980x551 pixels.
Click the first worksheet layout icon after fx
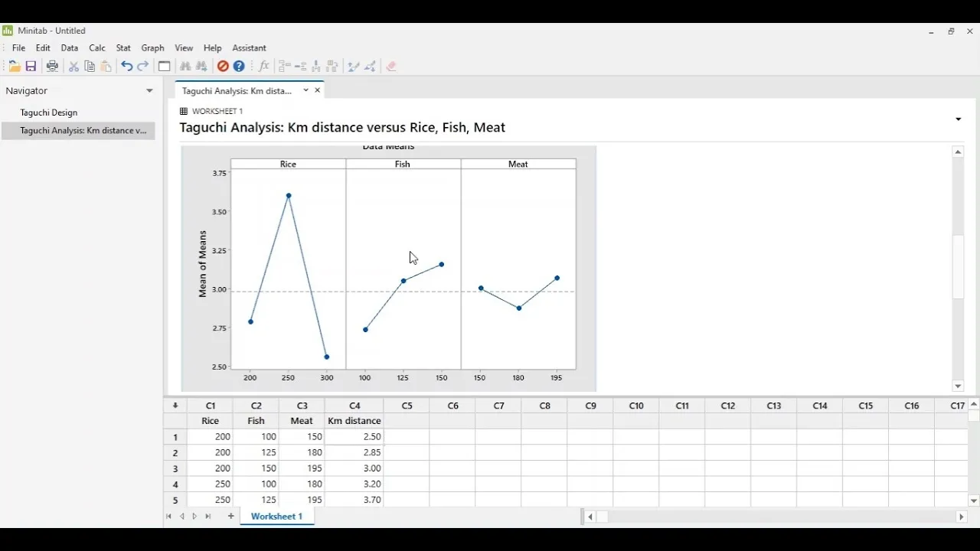285,67
